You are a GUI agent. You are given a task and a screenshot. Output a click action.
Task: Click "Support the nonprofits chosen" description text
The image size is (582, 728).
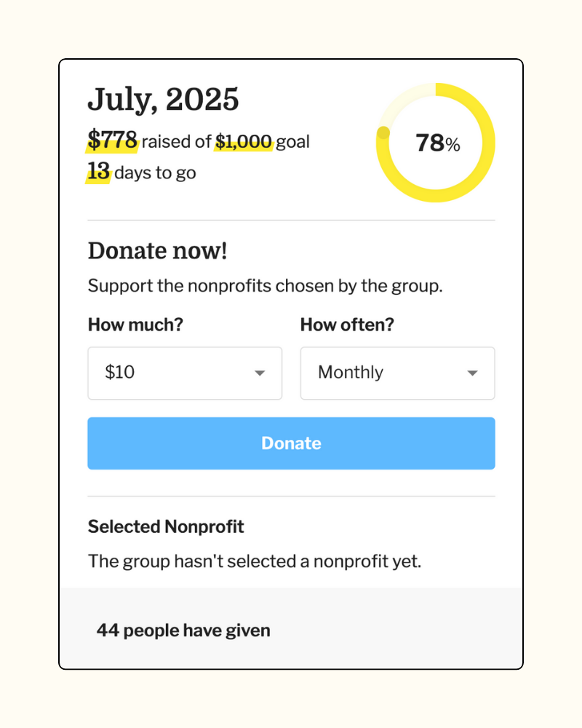click(x=265, y=285)
